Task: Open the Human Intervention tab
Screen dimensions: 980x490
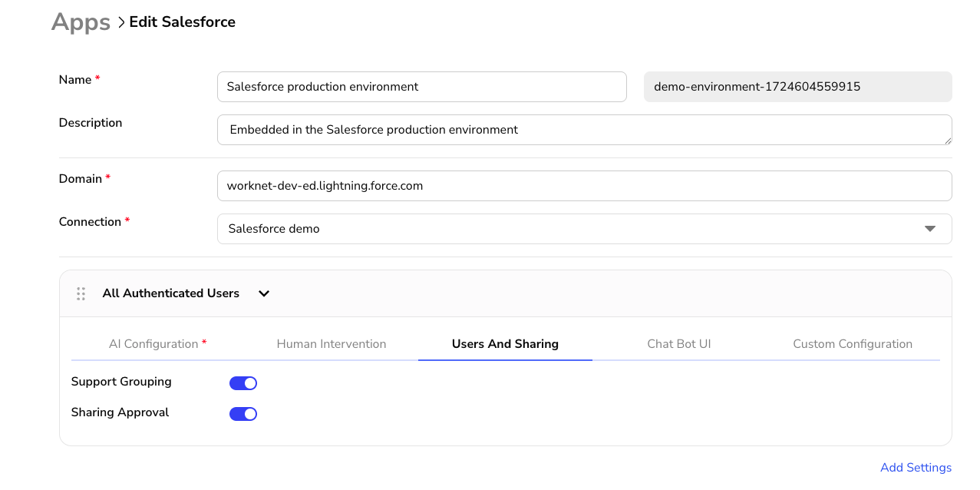Action: 332,344
